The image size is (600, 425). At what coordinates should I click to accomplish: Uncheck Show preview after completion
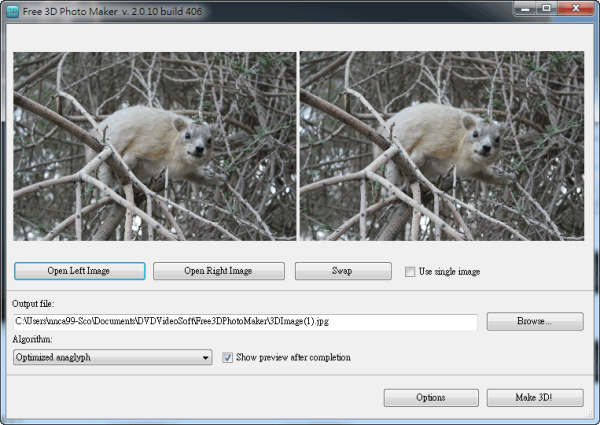point(228,357)
